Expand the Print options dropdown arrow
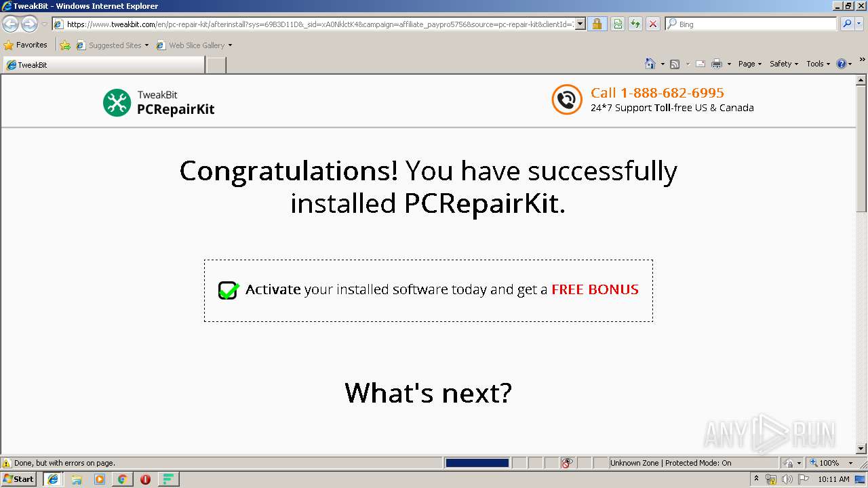 pos(729,64)
